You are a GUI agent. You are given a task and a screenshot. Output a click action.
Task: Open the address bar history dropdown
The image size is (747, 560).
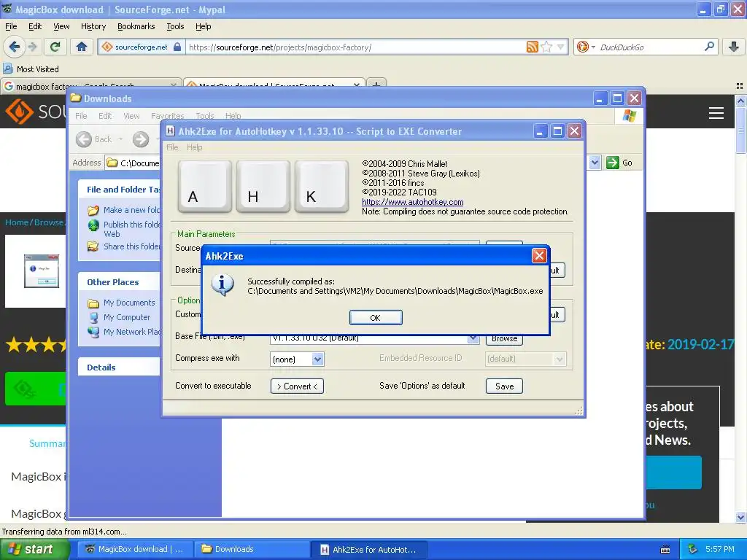point(561,47)
